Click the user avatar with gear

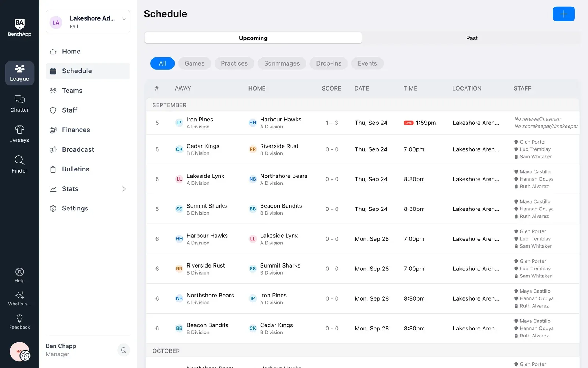[x=20, y=352]
